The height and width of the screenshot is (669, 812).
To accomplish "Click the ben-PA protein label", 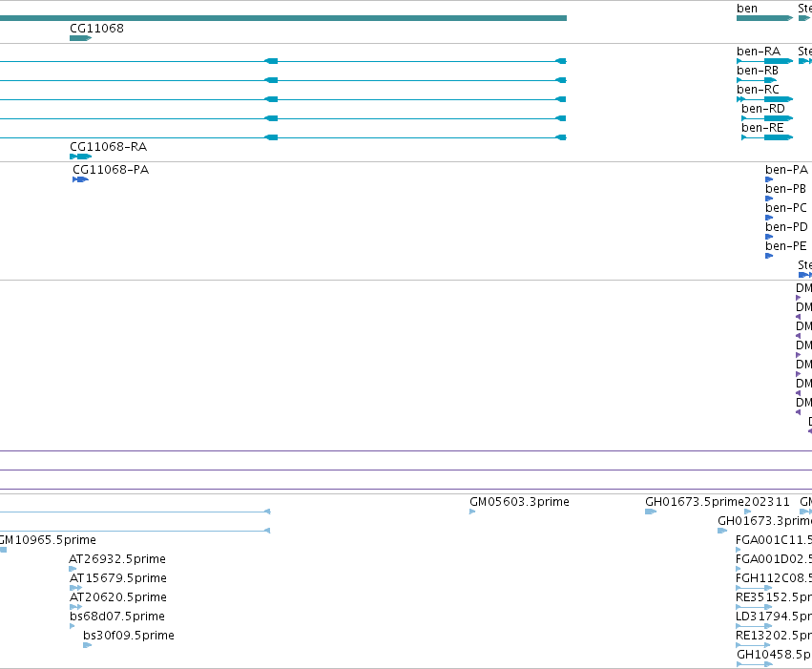I will (786, 170).
